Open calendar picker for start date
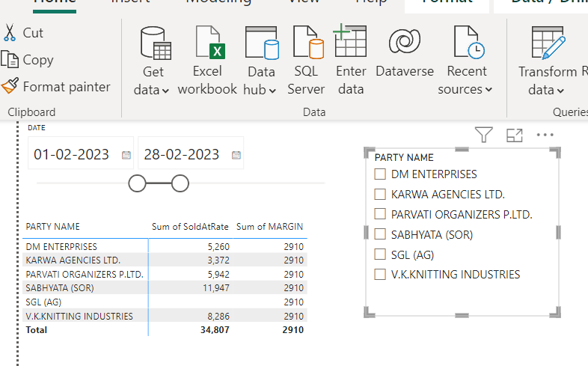 pos(126,155)
